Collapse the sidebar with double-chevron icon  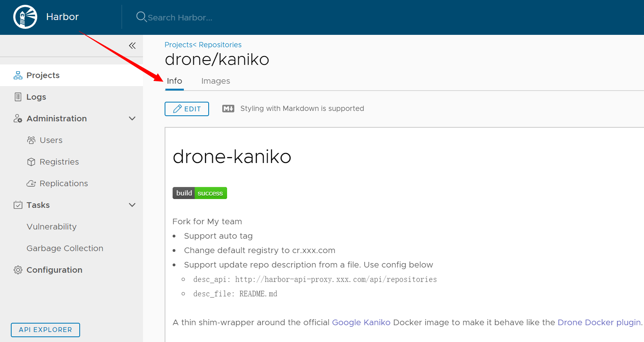132,46
